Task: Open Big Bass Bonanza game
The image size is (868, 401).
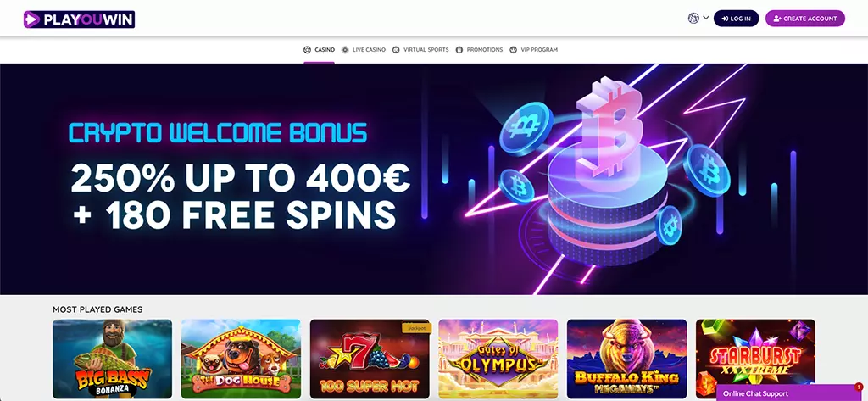Action: coord(113,359)
